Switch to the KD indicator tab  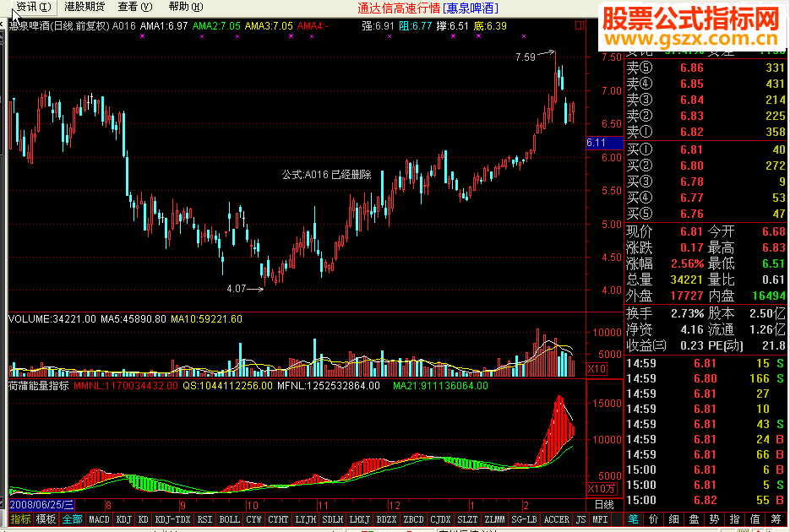point(143,519)
